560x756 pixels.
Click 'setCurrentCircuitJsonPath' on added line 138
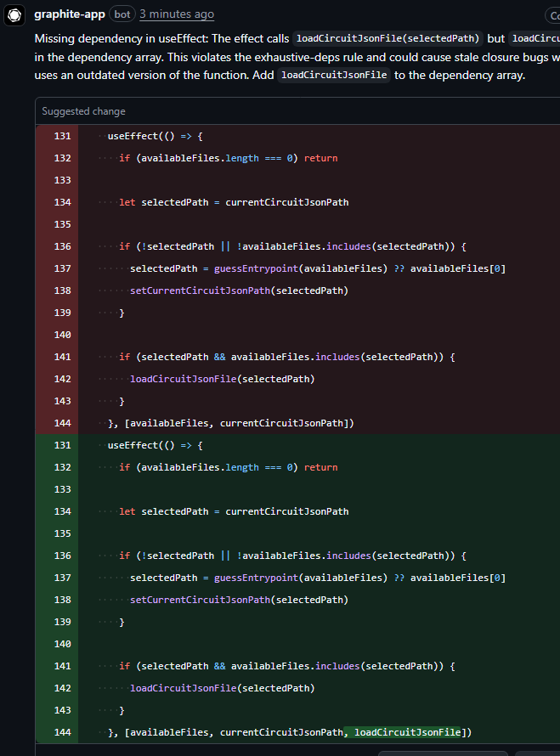coord(201,600)
